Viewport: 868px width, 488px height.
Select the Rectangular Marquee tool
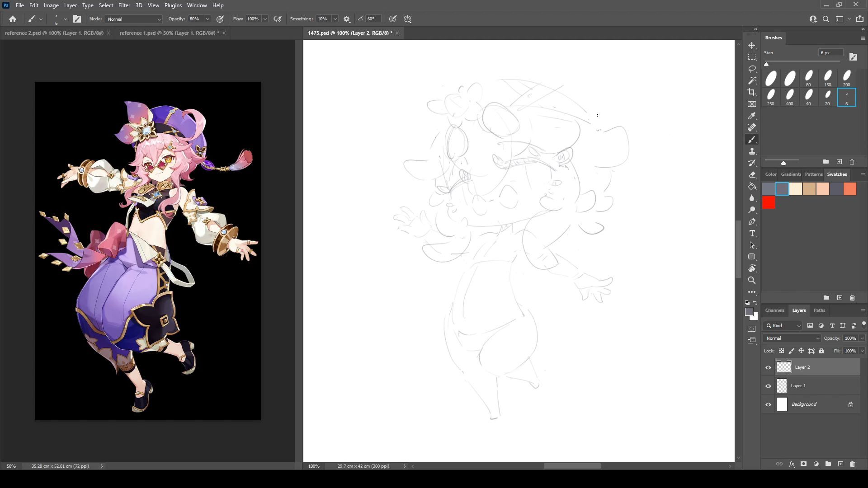coord(752,57)
